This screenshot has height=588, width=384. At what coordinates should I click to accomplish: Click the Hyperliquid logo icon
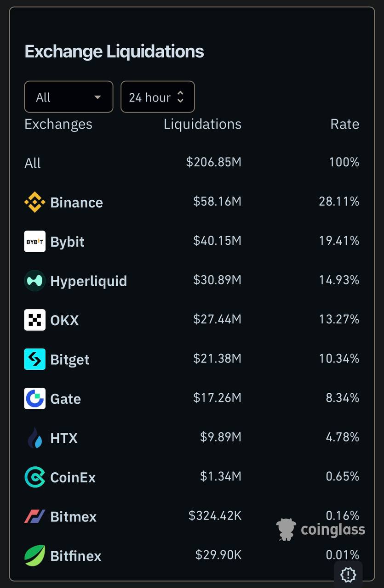(x=34, y=281)
